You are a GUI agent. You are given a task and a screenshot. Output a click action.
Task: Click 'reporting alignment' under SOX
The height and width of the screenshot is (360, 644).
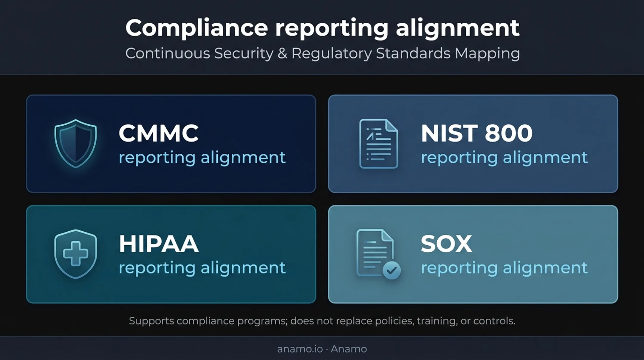point(504,268)
